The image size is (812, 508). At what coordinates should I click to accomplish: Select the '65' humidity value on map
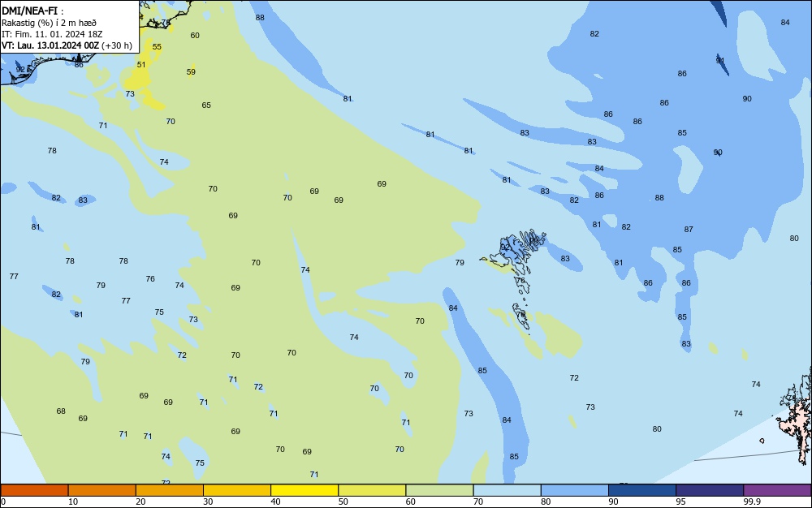tap(206, 105)
